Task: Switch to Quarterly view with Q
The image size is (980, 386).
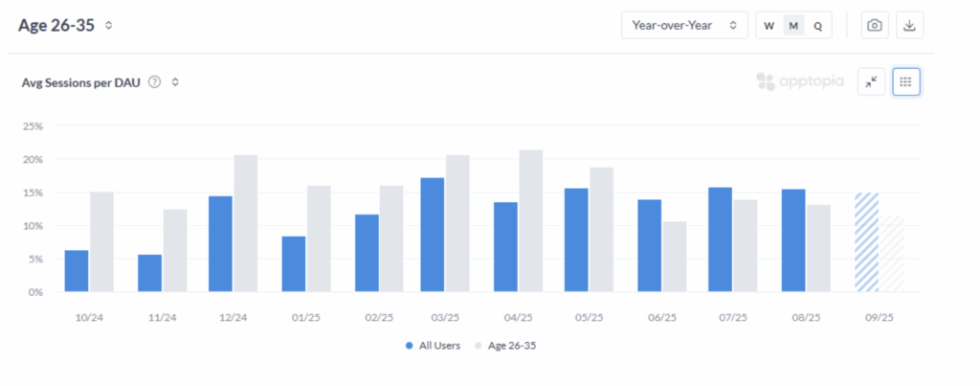Action: pyautogui.click(x=817, y=26)
